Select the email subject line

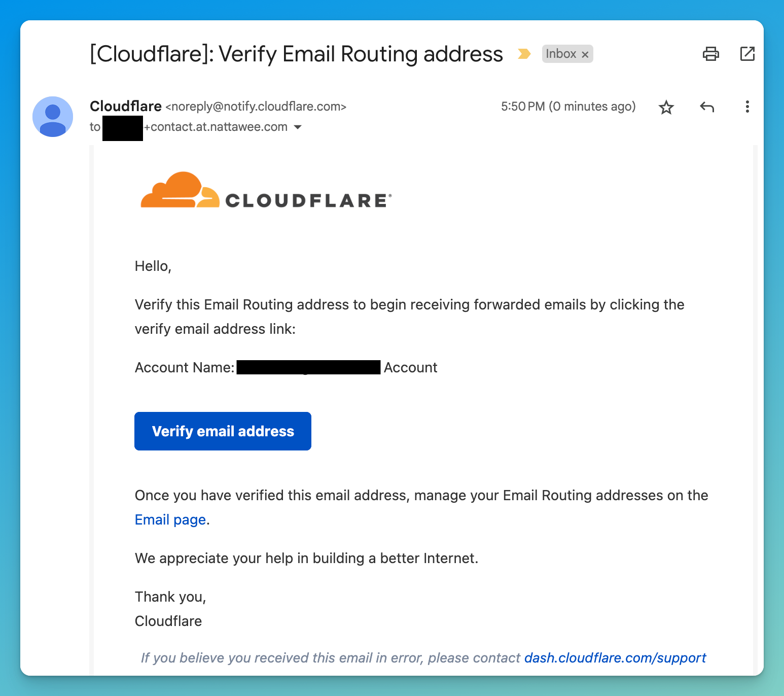295,54
